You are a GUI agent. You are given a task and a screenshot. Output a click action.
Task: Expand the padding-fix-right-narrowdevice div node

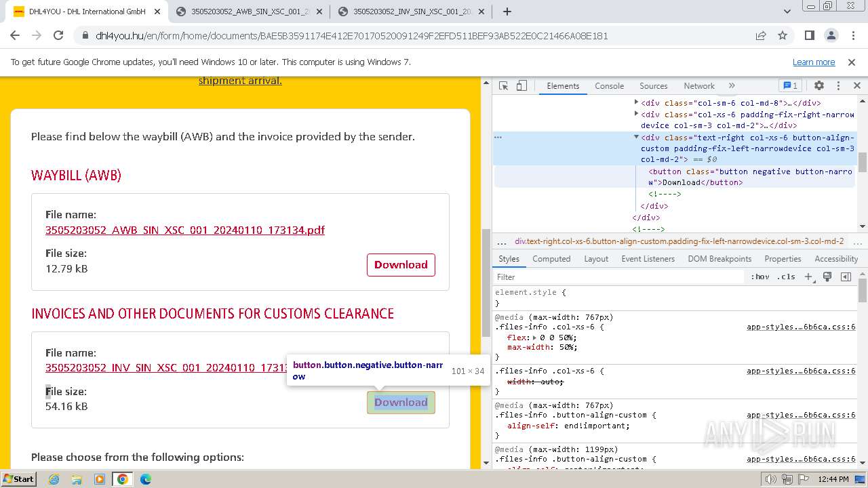point(636,115)
